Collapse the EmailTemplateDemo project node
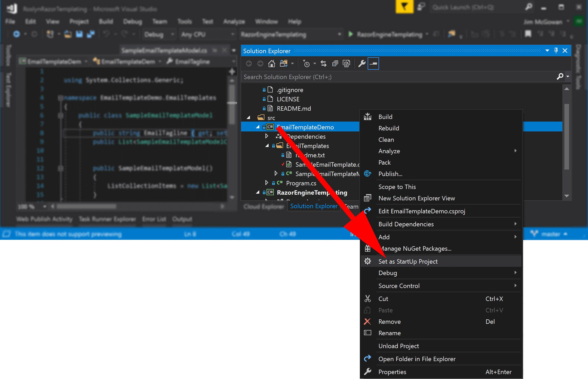Screen dimensions: 588x379 click(258, 127)
